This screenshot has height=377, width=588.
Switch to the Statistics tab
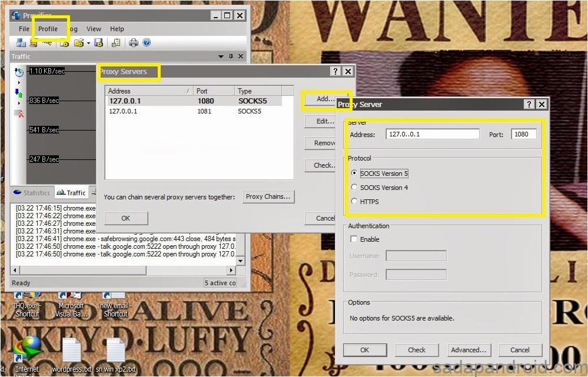click(32, 193)
